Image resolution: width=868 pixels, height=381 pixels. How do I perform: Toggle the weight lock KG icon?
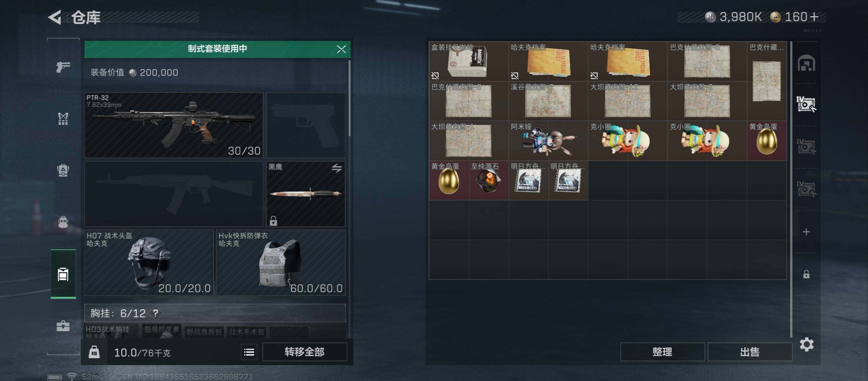point(94,352)
